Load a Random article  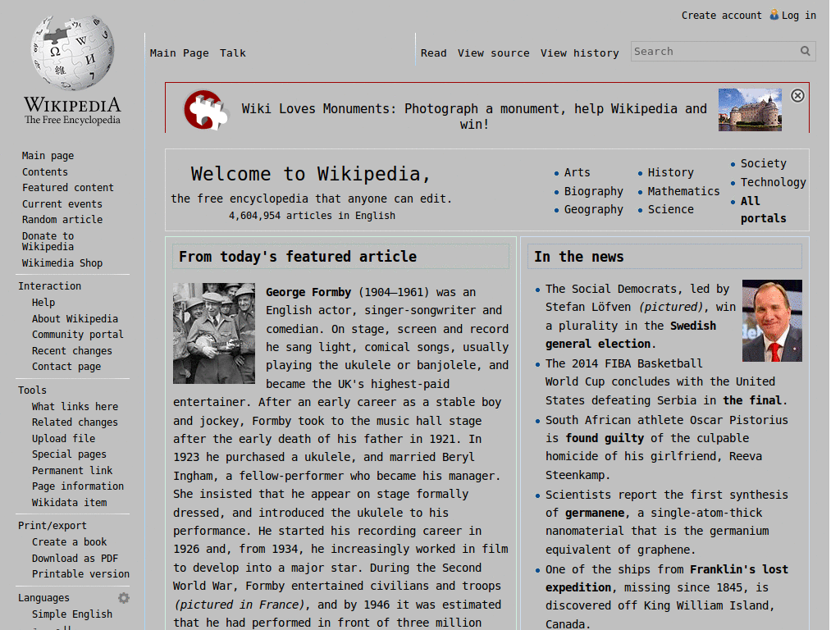click(62, 220)
